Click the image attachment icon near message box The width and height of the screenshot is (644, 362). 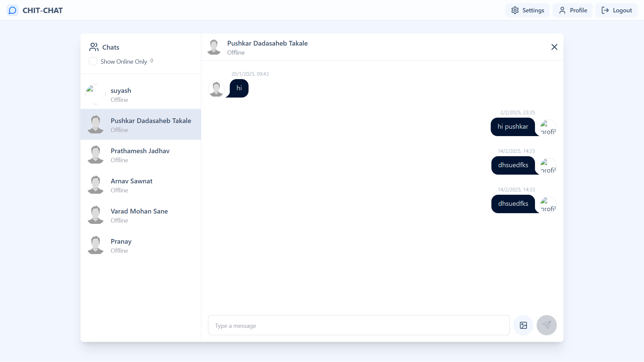(x=523, y=325)
